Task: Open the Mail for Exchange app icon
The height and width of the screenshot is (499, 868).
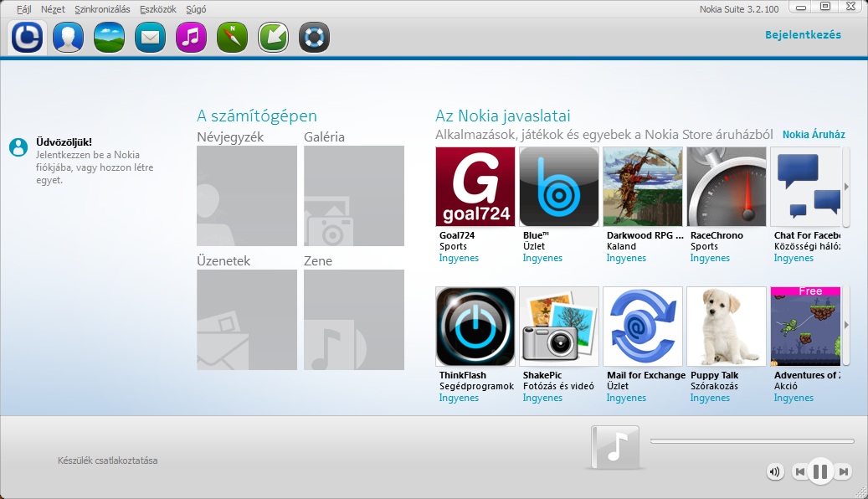Action: coord(643,327)
